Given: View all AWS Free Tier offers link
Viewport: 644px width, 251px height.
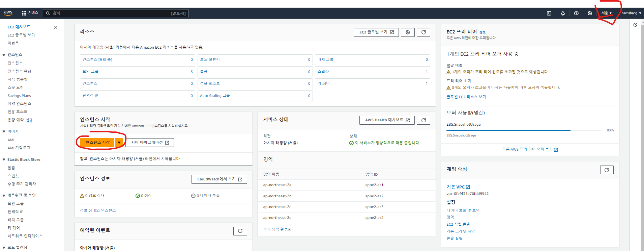Looking at the screenshot, I should (x=530, y=149).
